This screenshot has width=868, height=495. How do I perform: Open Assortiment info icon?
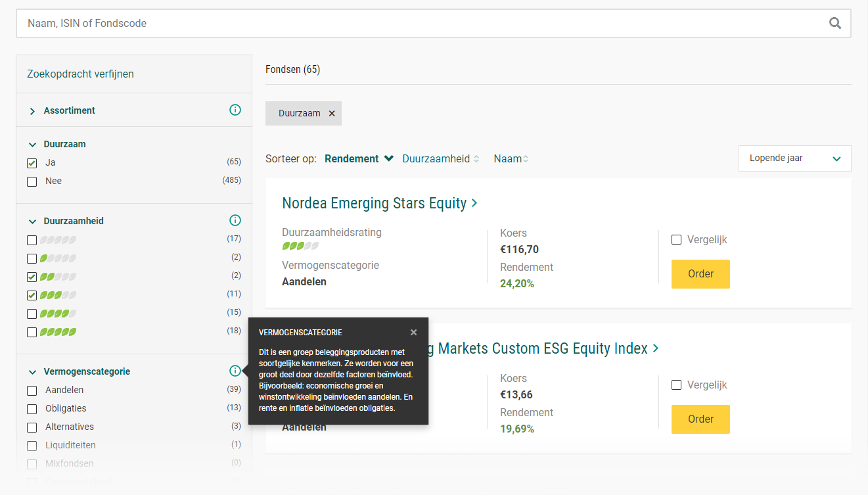click(235, 110)
